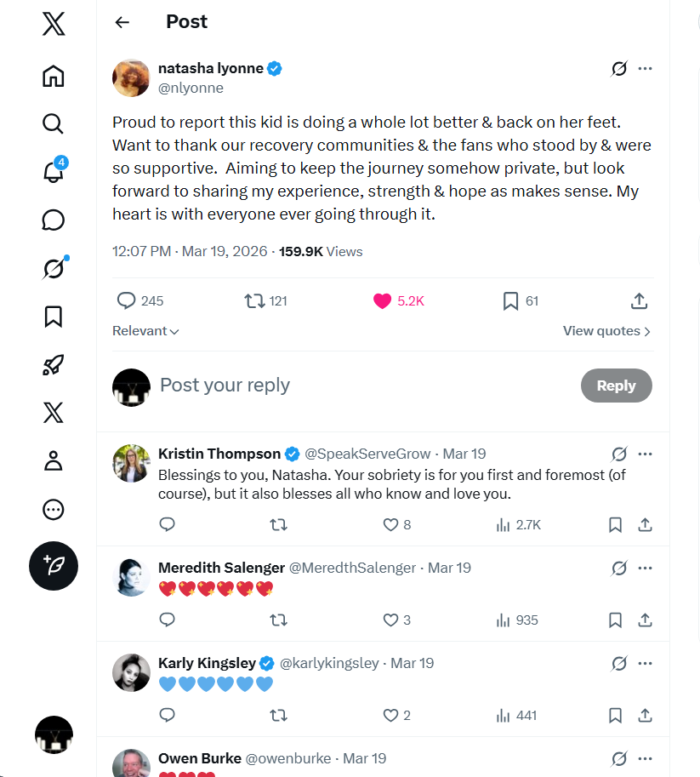Open the Notifications bell
Screen dimensions: 700x777
pos(53,172)
